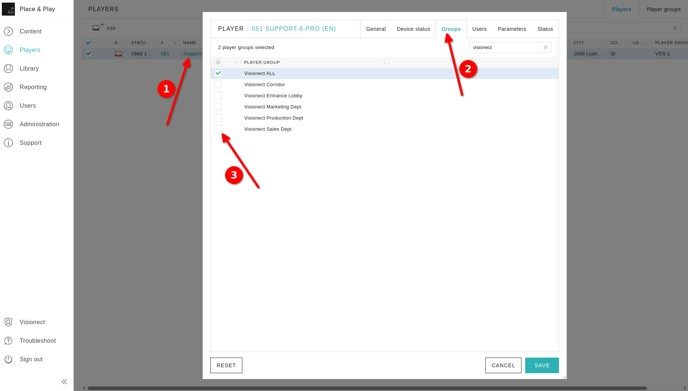Click the red player status icon

tap(118, 54)
